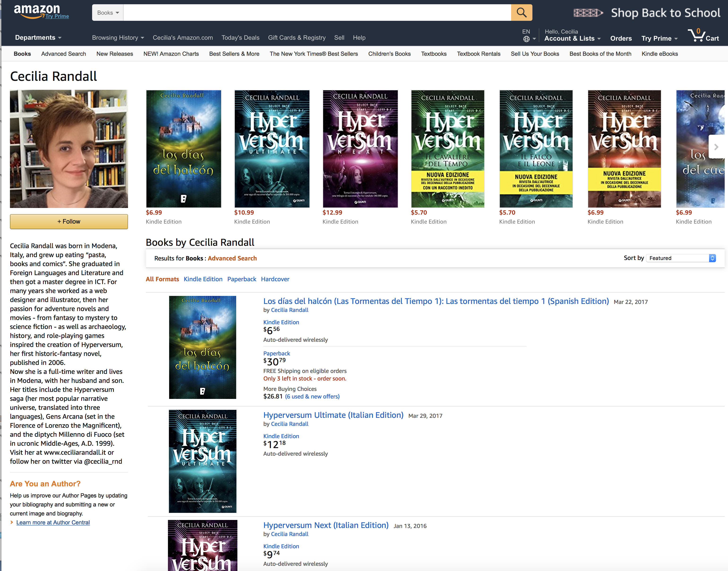
Task: Open the 6 used & new offers link
Action: (312, 397)
